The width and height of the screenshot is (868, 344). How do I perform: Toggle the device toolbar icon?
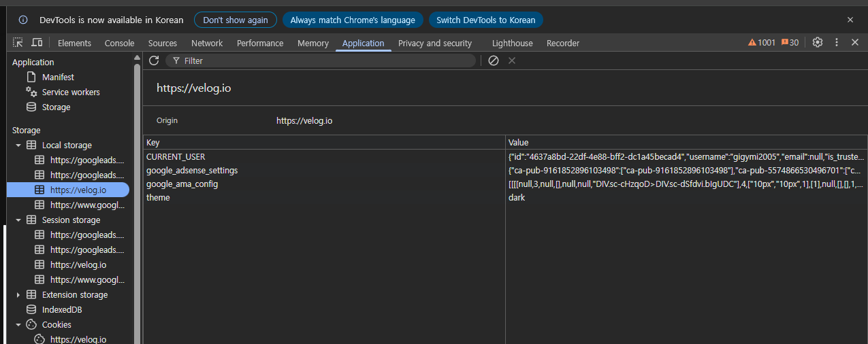pos(37,42)
